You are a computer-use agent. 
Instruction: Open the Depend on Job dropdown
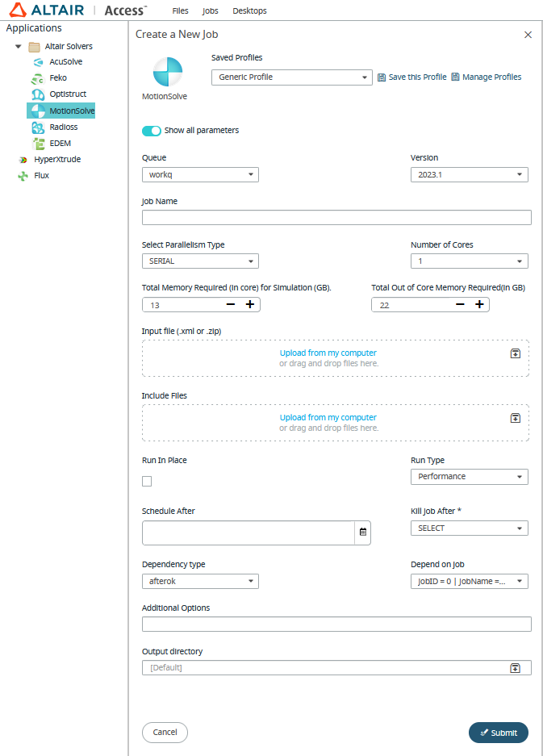point(470,581)
